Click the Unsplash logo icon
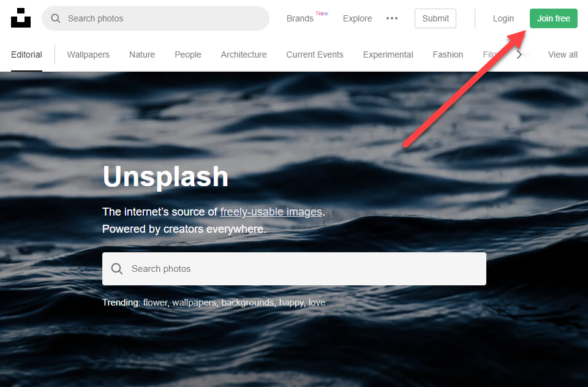Viewport: 588px width, 387px height. 21,18
